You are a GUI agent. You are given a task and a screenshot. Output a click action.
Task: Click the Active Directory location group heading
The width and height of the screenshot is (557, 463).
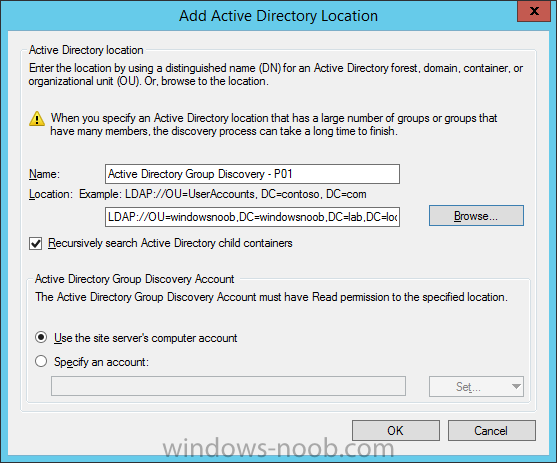pyautogui.click(x=86, y=50)
